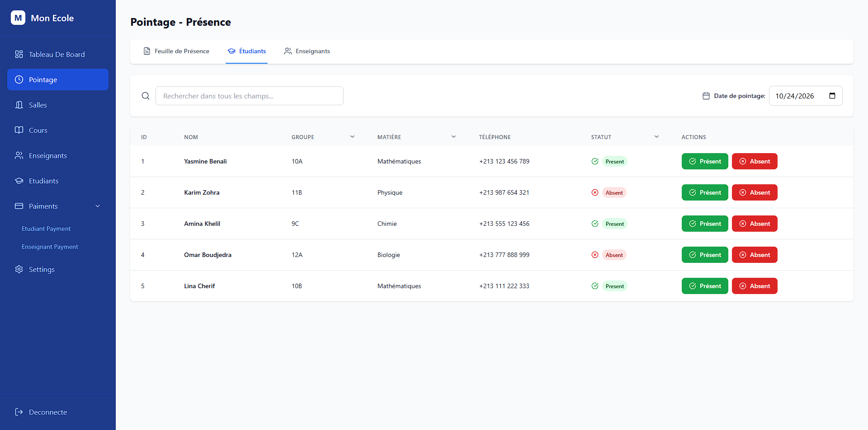Viewport: 868px width, 430px height.
Task: Mark Yasmine Benali as Absent
Action: [755, 161]
